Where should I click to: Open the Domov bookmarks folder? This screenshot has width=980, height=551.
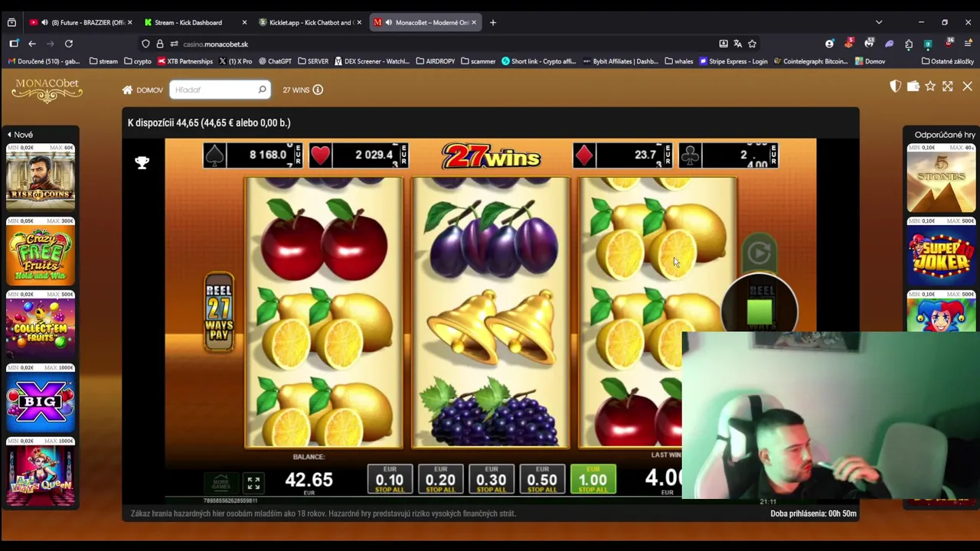click(x=871, y=61)
